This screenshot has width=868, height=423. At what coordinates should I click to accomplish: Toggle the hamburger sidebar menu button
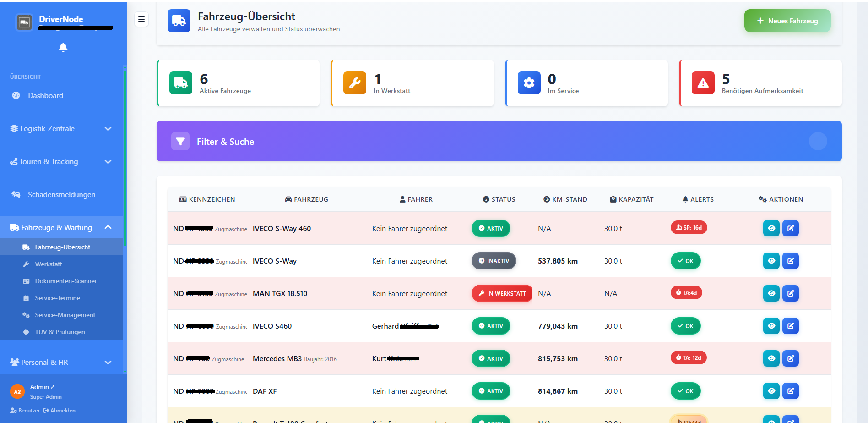pos(141,19)
